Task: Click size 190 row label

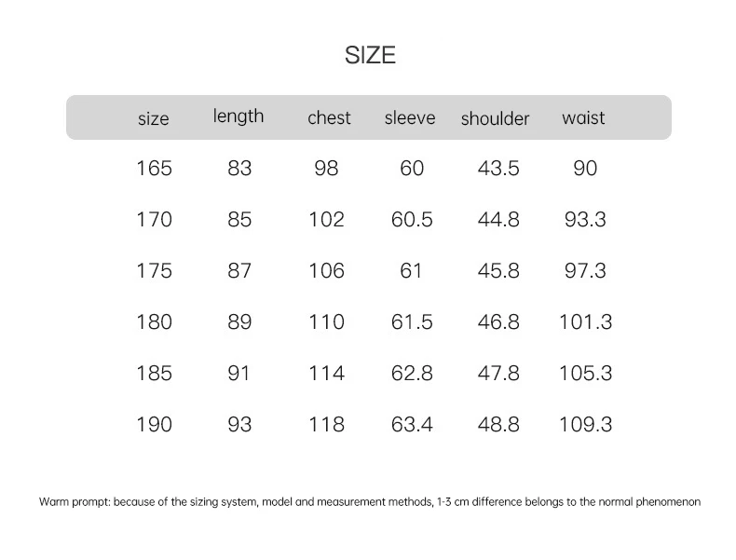Action: 154,425
